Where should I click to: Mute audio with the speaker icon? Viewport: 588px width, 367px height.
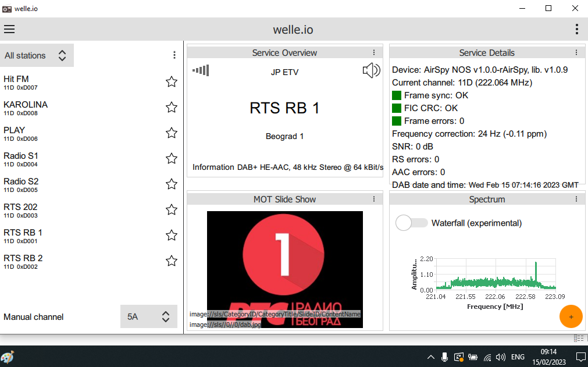click(371, 70)
